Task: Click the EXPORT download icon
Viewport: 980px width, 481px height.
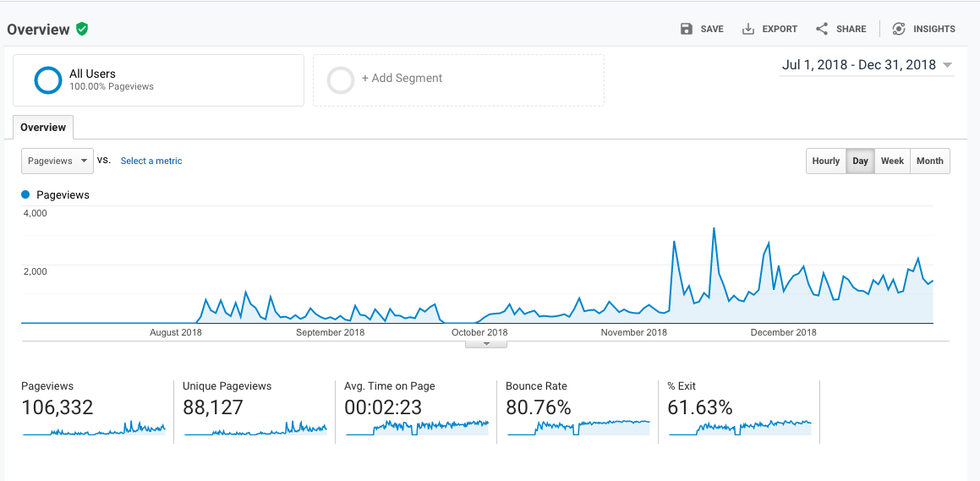Action: coord(748,29)
